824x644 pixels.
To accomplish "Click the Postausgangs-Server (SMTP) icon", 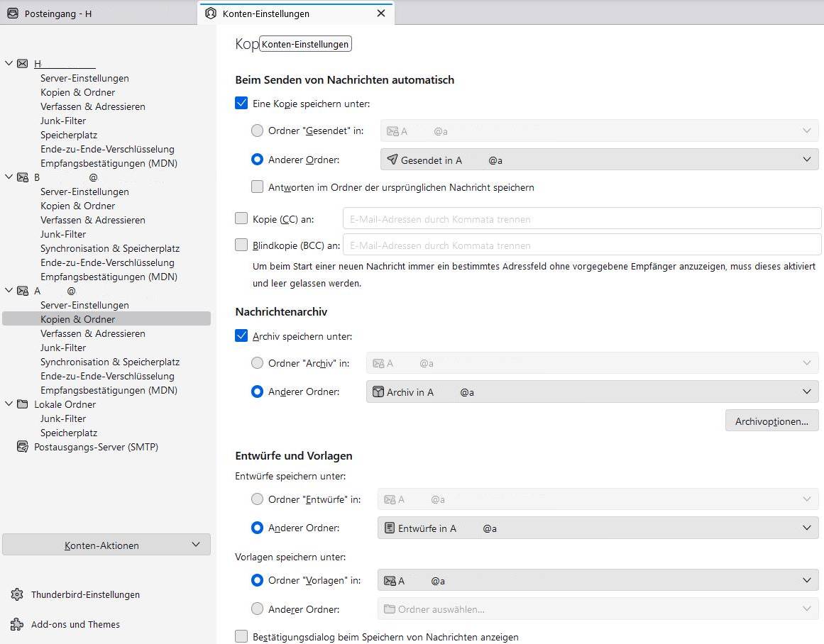I will coord(23,447).
